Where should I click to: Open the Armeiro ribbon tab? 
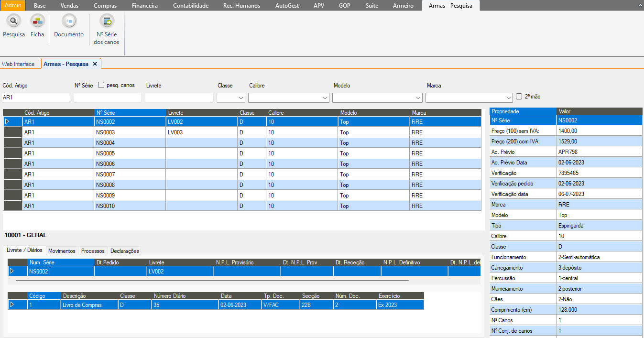click(x=403, y=6)
